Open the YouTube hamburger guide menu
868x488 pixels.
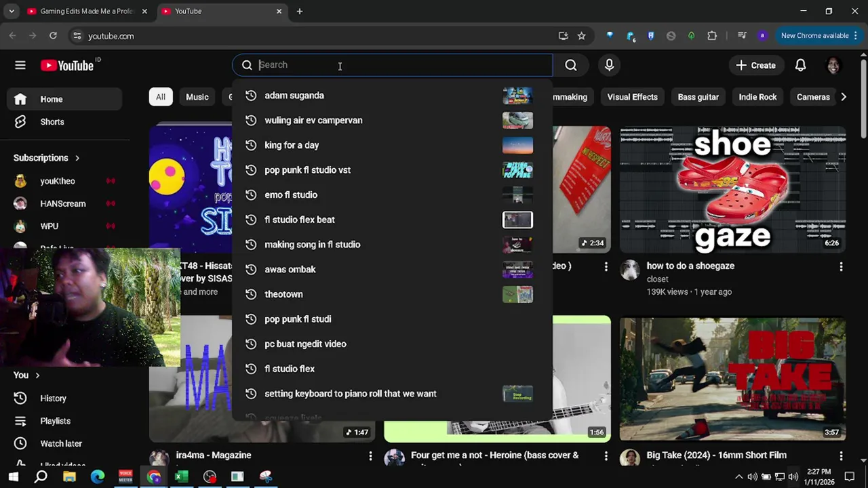coord(20,65)
